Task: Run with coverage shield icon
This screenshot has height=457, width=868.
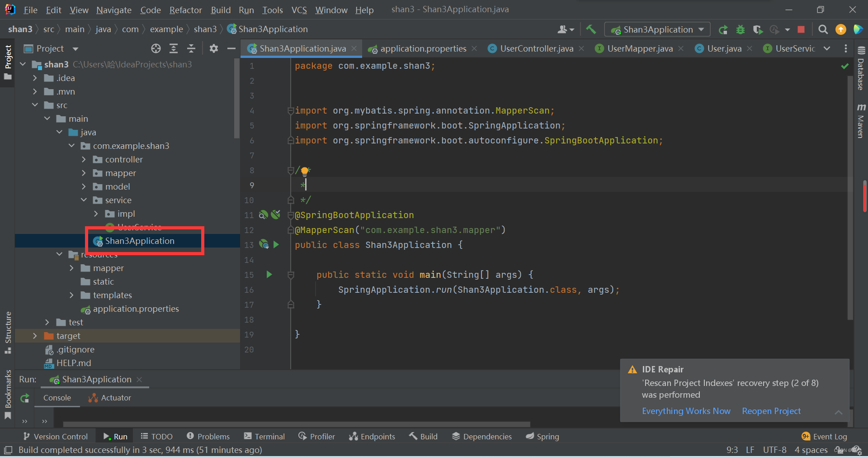Action: 758,29
